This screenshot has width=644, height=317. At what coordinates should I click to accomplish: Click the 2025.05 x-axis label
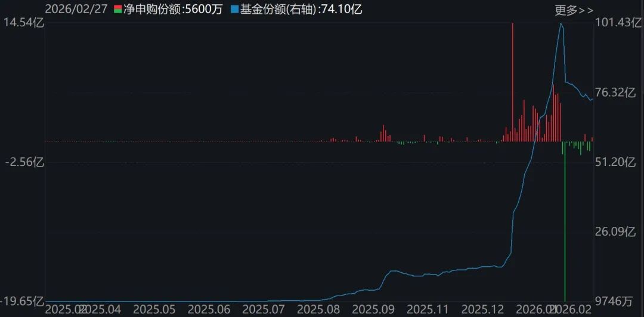pos(154,309)
